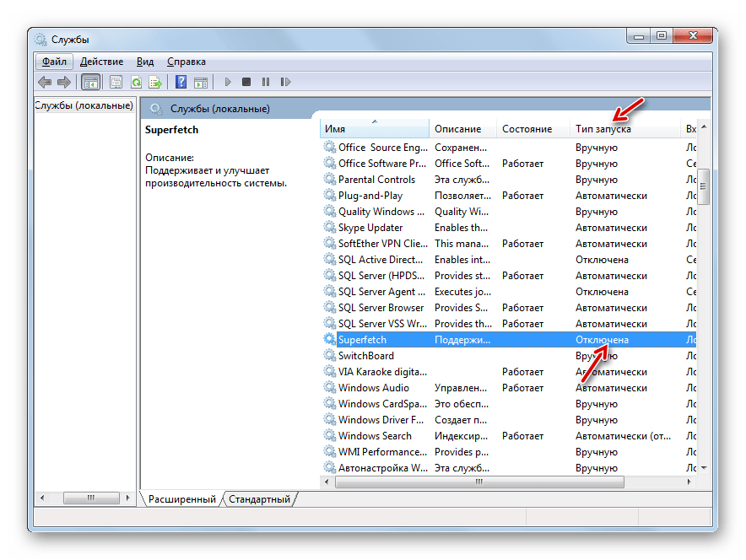This screenshot has height=560, width=746.
Task: Select Службы (локальные) in the left tree
Action: tap(84, 105)
